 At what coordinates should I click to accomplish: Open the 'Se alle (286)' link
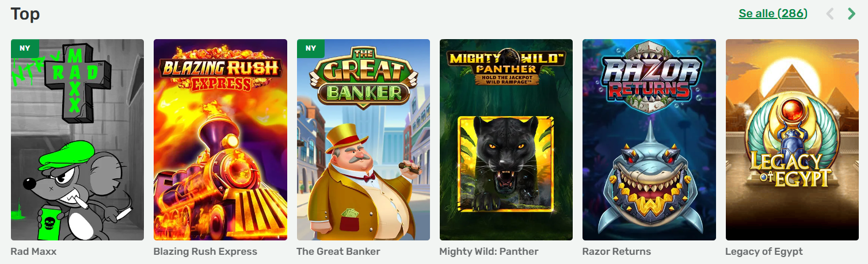(x=773, y=13)
